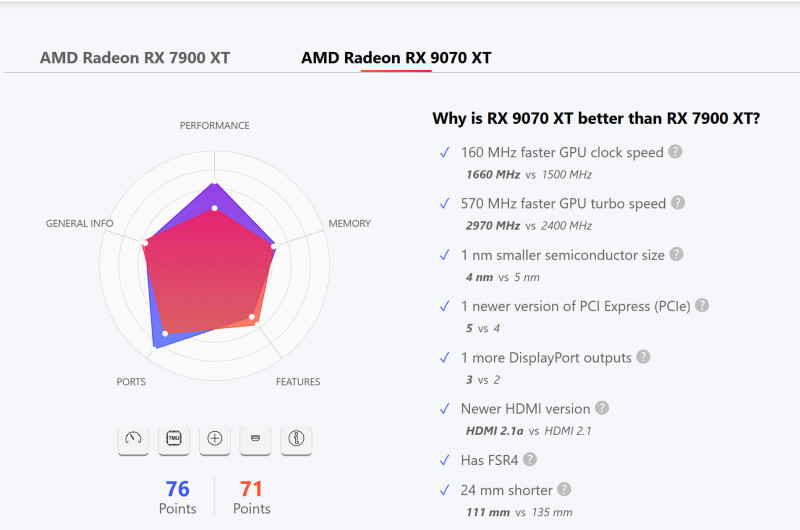Click the PERFORMANCE label on radar chart

click(215, 126)
